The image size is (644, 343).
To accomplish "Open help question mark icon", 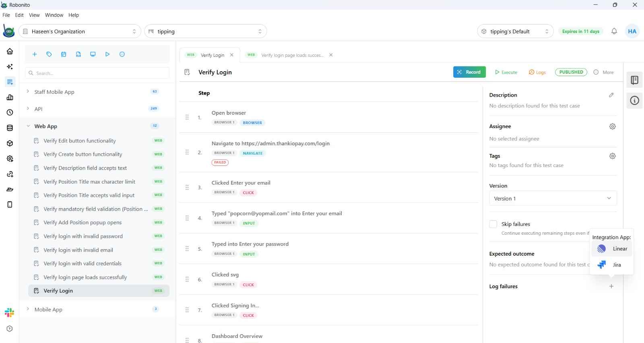I will pyautogui.click(x=10, y=329).
